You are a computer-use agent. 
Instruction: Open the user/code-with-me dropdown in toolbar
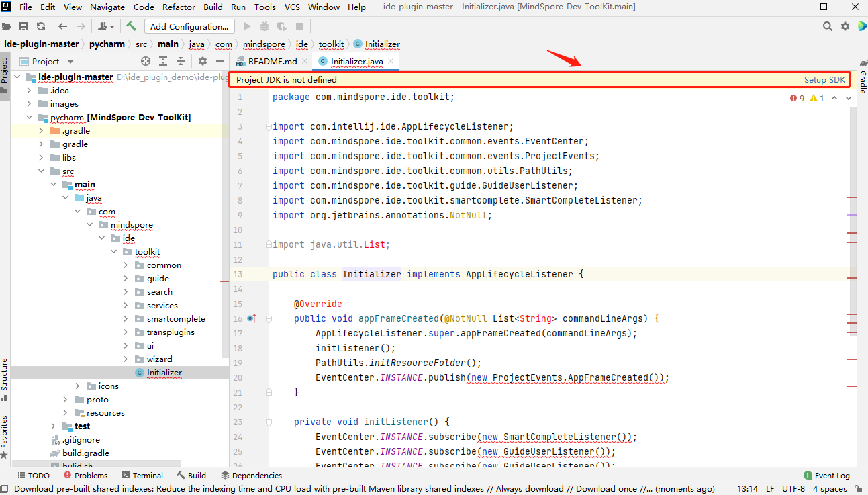tap(106, 26)
